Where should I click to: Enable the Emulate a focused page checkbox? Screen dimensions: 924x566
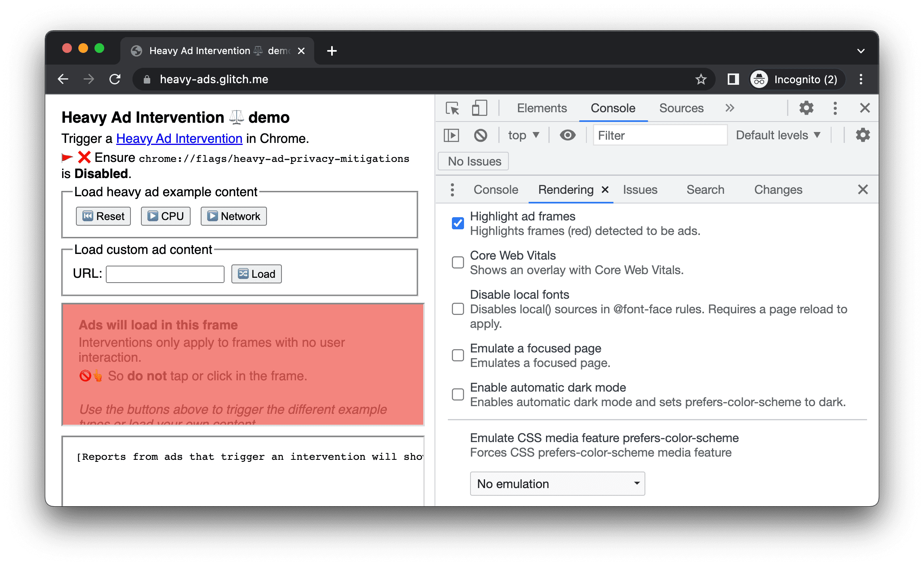[458, 354]
